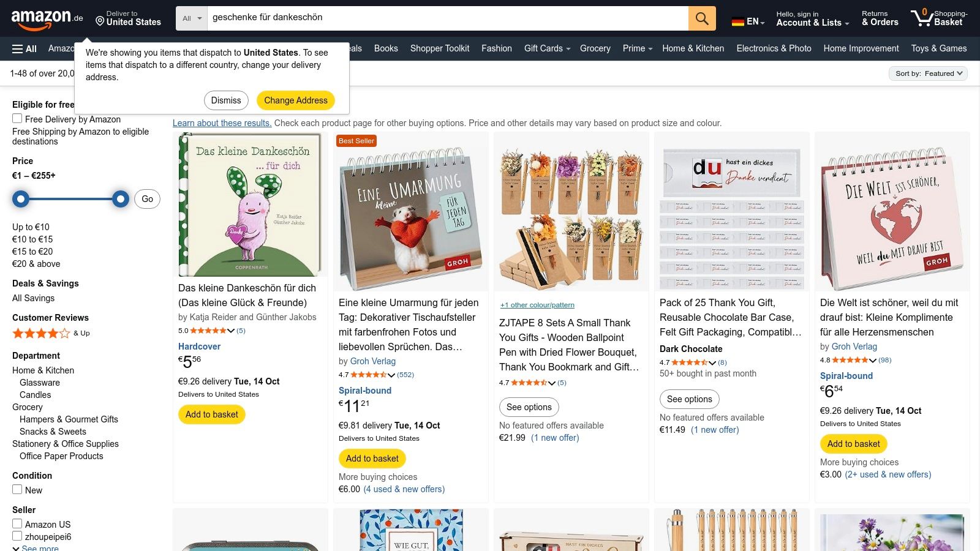Viewport: 980px width, 551px height.
Task: Check the New condition checkbox
Action: pyautogui.click(x=17, y=490)
